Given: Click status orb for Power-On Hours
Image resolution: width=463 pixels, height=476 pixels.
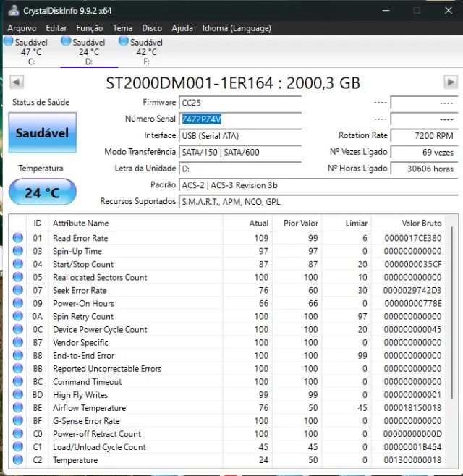Looking at the screenshot, I should pos(18,303).
